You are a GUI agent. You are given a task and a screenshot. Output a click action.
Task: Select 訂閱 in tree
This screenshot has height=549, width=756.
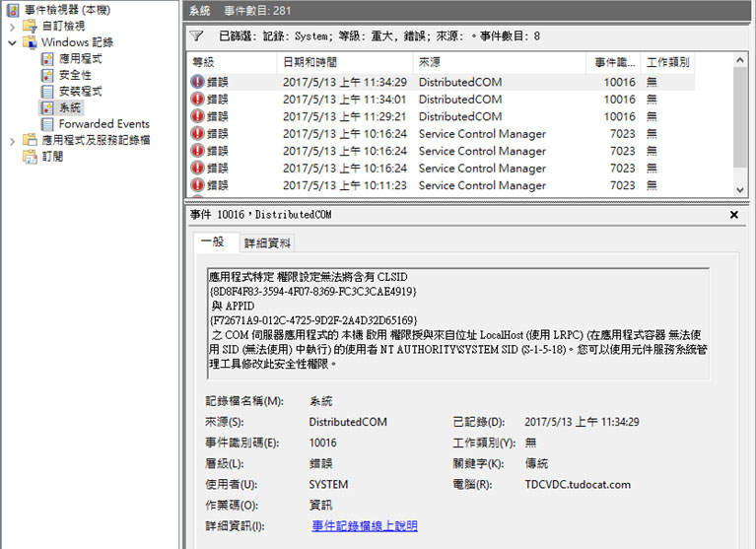(52, 156)
